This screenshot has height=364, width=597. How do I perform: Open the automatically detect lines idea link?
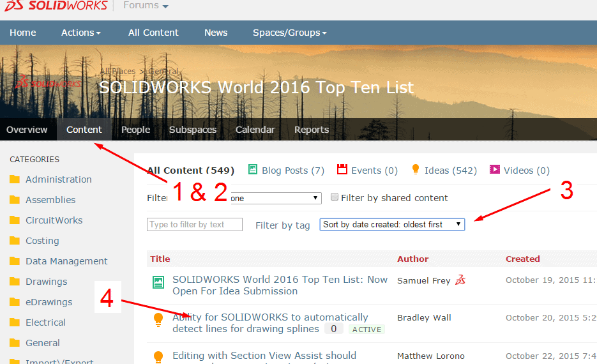tap(270, 317)
